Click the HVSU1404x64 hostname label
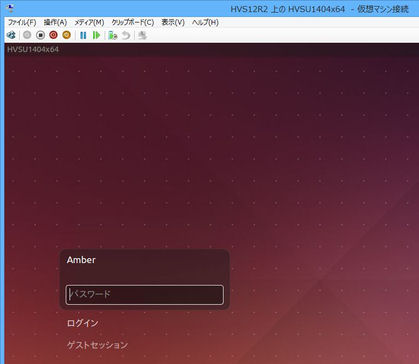 point(33,49)
